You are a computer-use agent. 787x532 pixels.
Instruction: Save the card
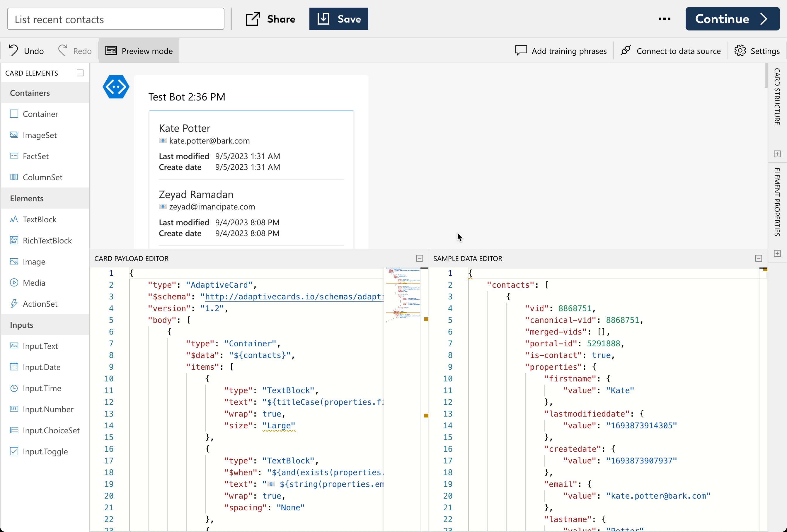pyautogui.click(x=339, y=19)
